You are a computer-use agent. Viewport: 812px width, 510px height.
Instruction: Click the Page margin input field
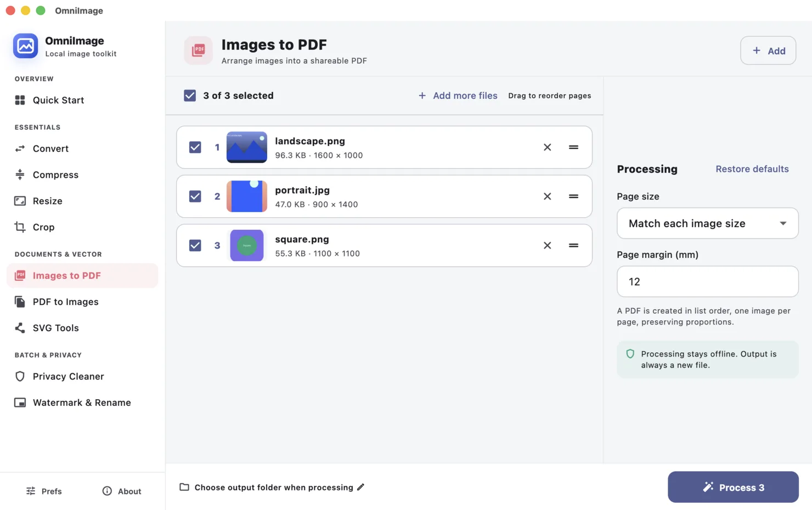707,281
